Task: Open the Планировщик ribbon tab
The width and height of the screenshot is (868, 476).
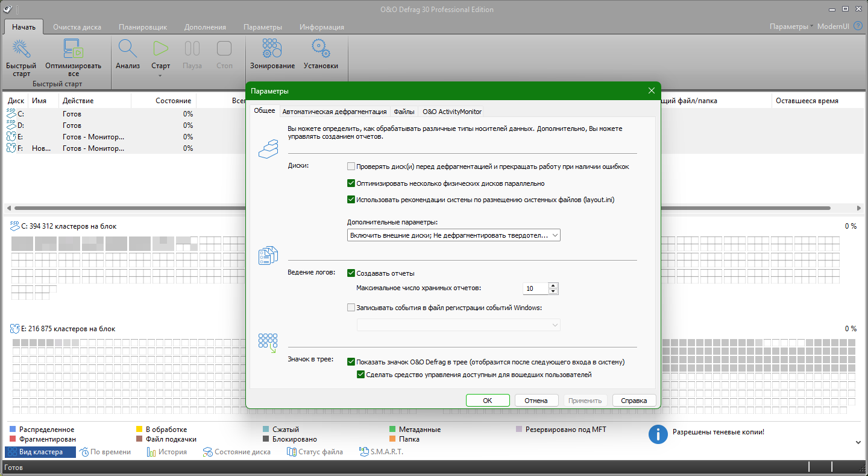Action: coord(143,27)
